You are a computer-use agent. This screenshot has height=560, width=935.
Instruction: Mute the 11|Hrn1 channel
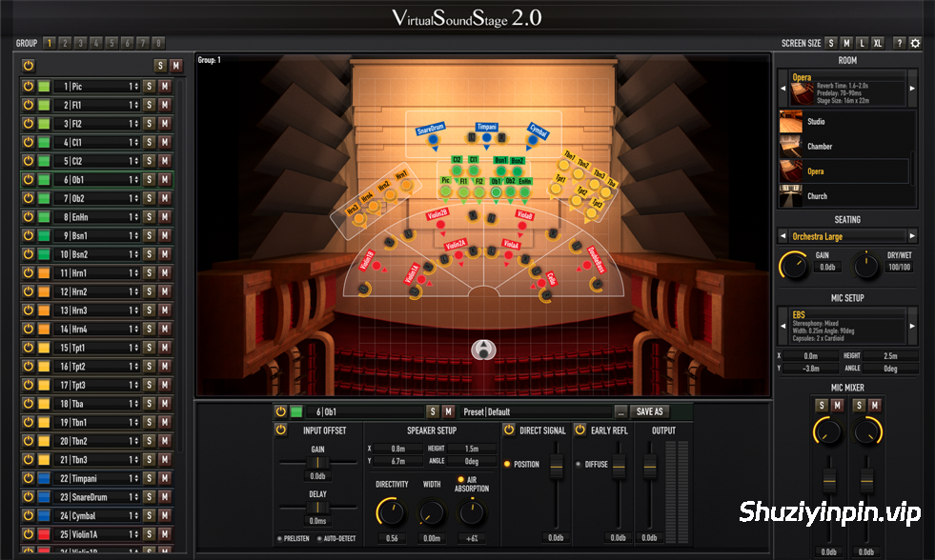point(165,272)
